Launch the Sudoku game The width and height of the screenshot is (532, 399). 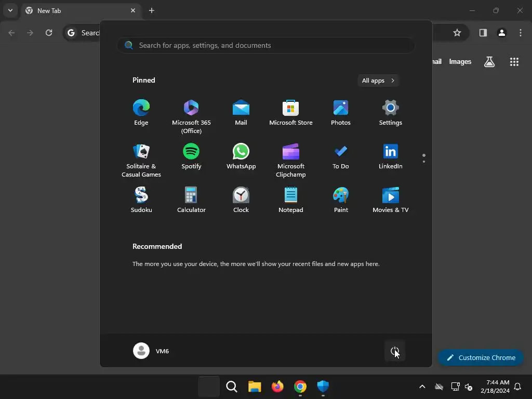141,200
